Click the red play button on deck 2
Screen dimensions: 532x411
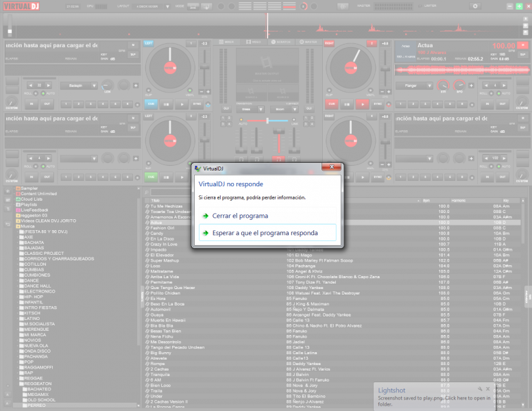coord(363,104)
